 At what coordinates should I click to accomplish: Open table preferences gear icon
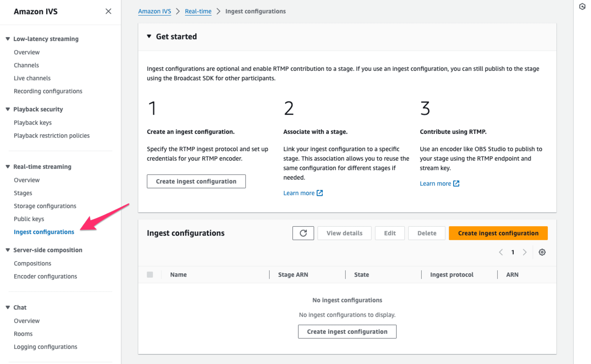click(542, 252)
